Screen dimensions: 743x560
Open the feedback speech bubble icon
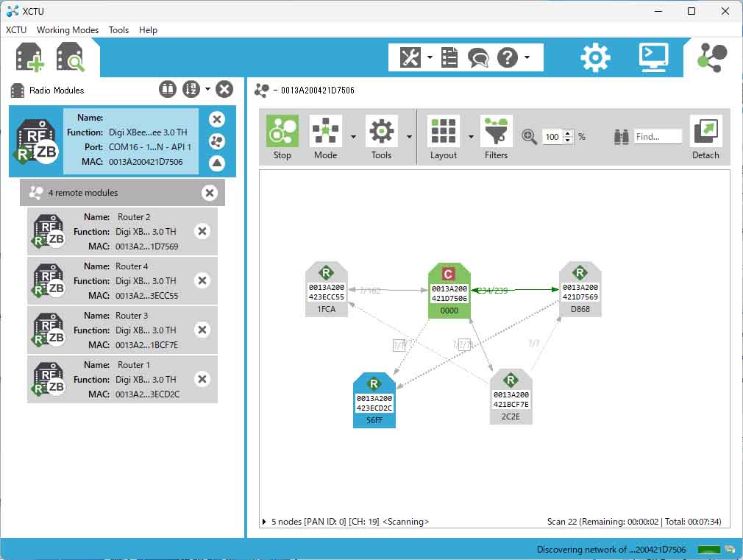tap(478, 57)
